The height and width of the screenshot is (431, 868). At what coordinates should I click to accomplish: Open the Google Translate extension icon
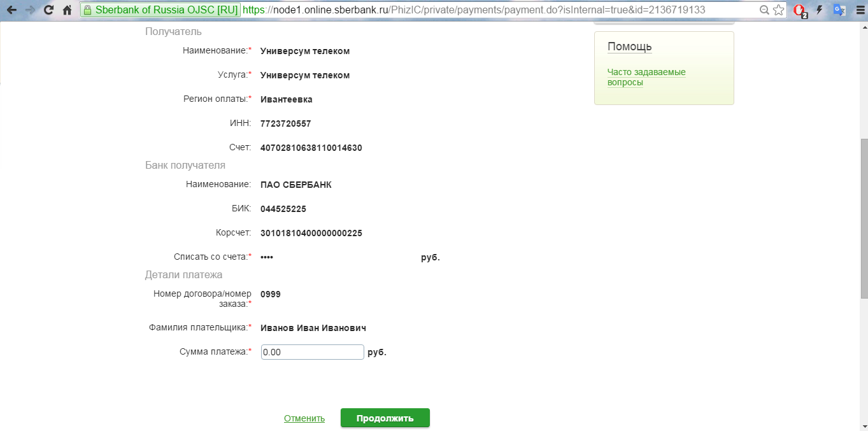pyautogui.click(x=839, y=10)
